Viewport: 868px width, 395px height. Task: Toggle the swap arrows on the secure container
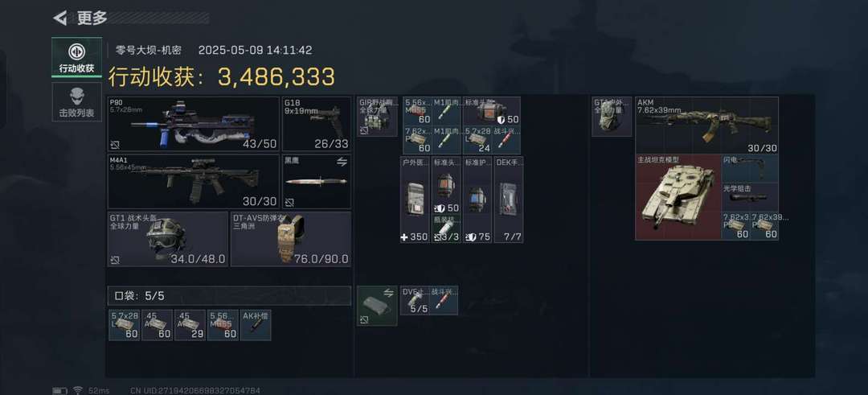pos(388,293)
